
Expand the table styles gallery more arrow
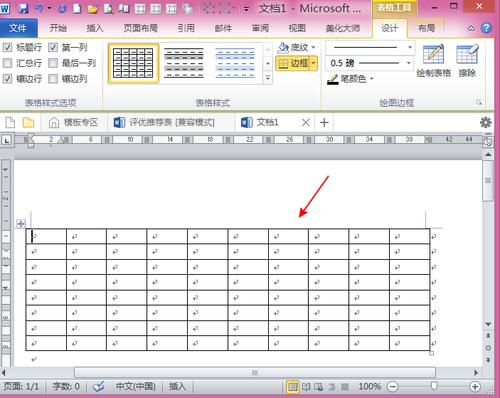click(x=268, y=78)
